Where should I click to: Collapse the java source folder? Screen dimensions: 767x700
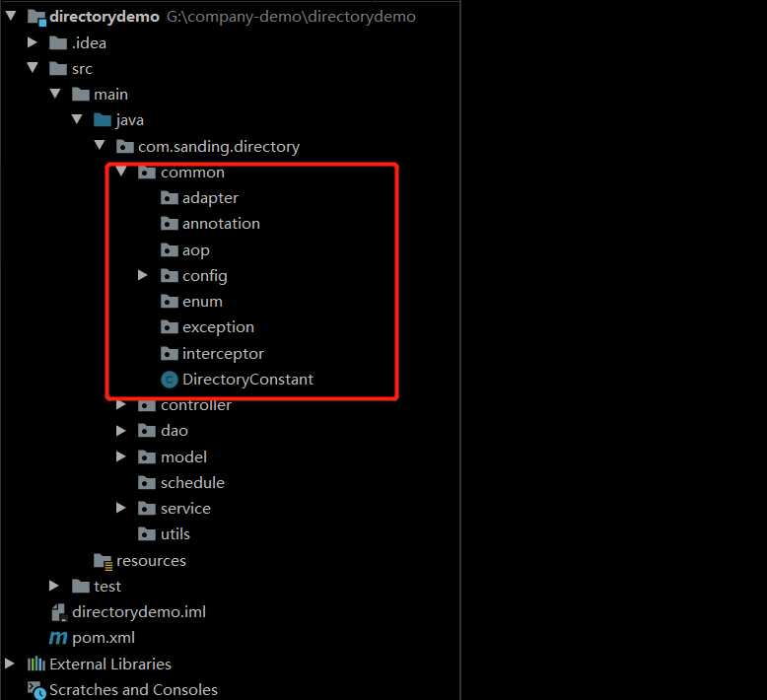77,119
